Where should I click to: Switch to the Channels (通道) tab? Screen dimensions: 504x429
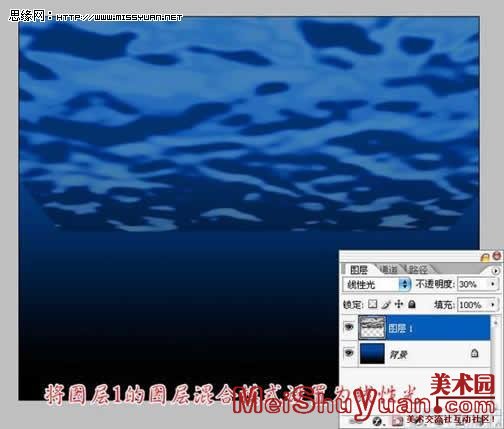coord(388,269)
